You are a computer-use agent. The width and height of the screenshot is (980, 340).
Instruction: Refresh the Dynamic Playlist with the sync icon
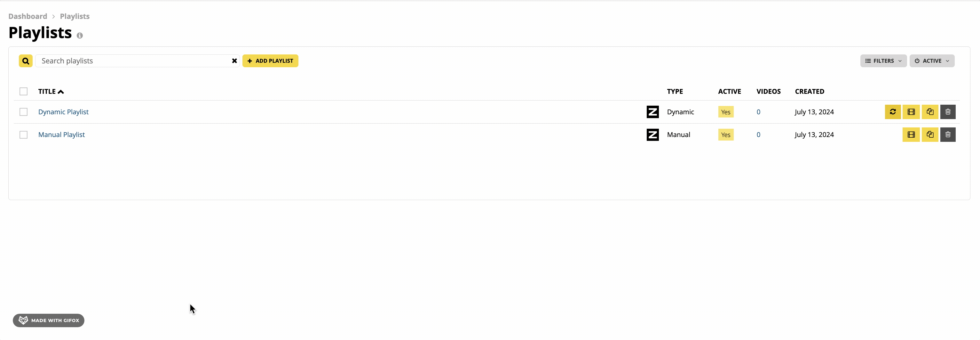pyautogui.click(x=892, y=112)
